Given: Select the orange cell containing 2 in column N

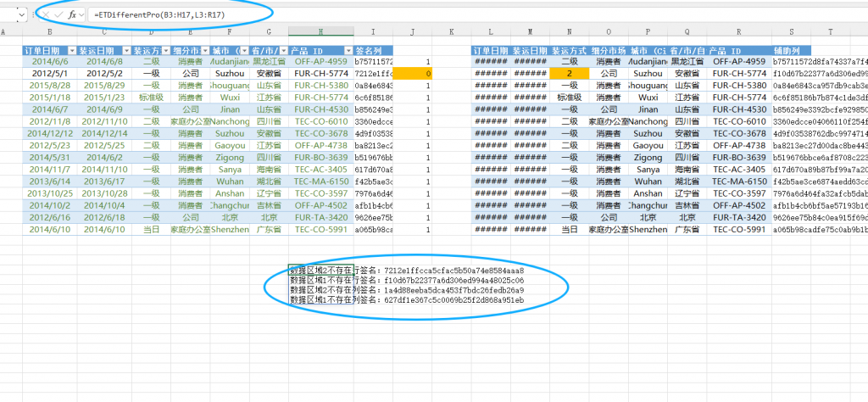Looking at the screenshot, I should click(570, 73).
